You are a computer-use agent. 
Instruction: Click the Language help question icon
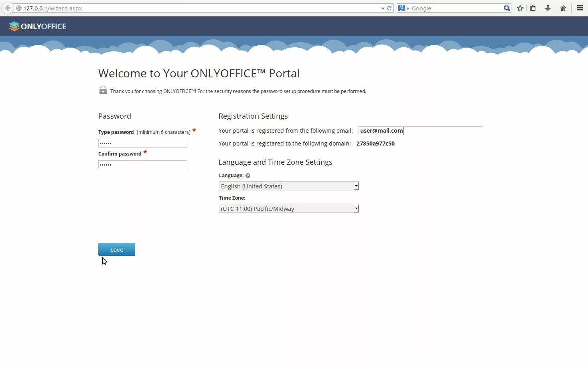point(248,176)
